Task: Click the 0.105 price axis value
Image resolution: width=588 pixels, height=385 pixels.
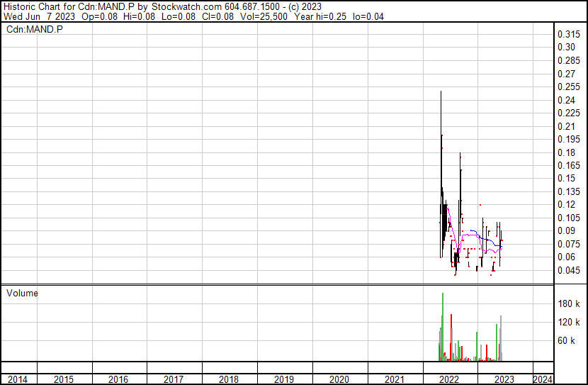Action: click(568, 218)
